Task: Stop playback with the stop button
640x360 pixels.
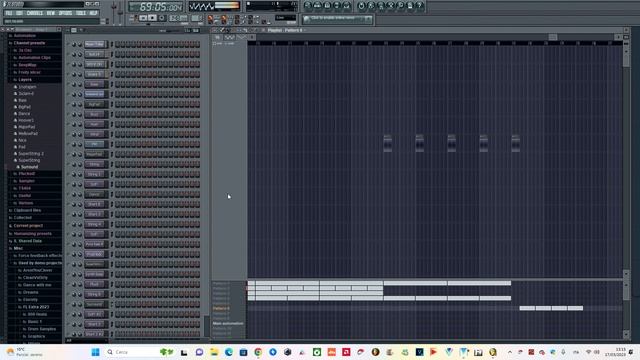Action: tap(152, 18)
